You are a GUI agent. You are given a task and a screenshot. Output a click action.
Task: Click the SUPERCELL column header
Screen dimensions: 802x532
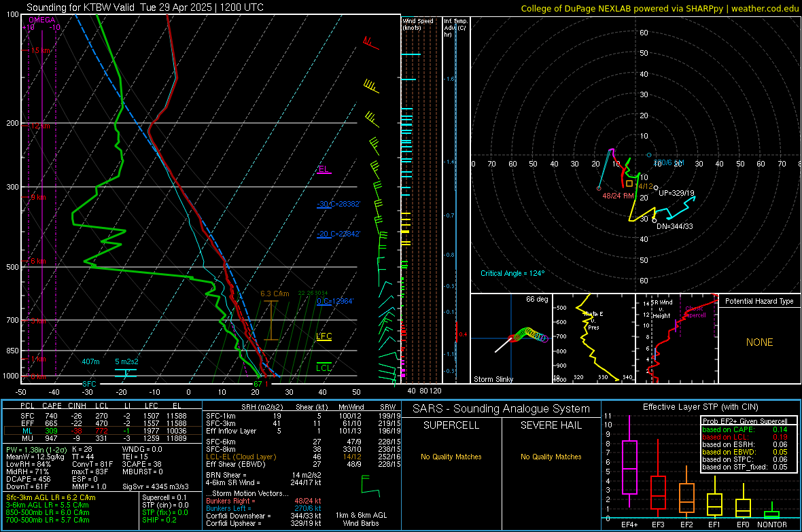451,425
